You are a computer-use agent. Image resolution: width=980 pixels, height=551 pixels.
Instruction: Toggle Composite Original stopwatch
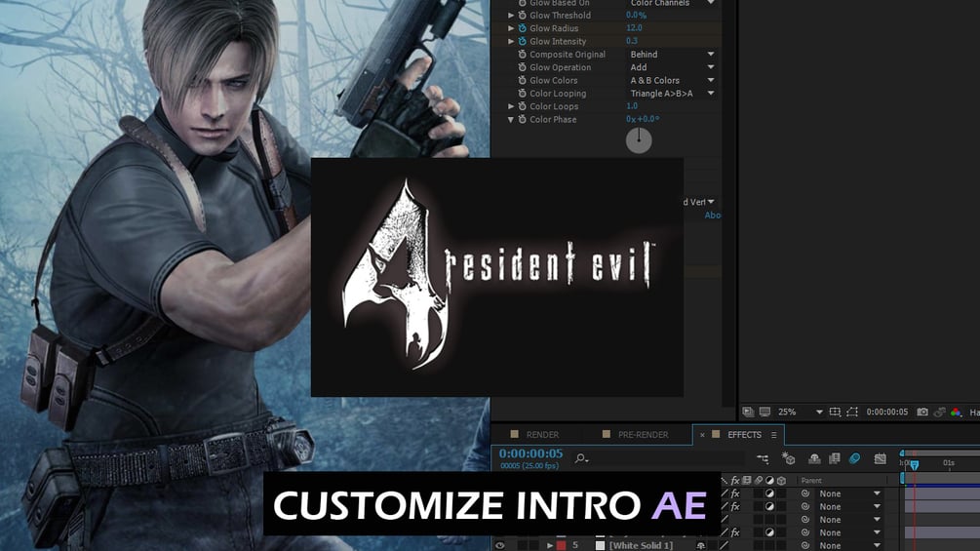pos(522,55)
